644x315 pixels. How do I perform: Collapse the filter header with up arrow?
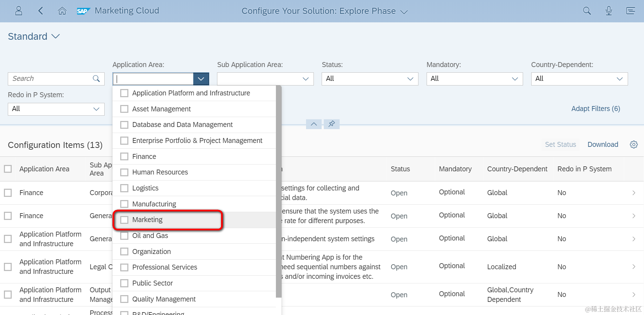(314, 124)
